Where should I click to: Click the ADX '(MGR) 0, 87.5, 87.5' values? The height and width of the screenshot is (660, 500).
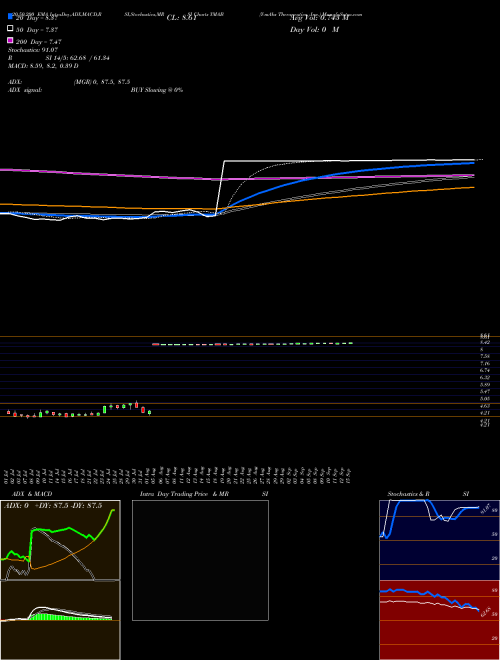(101, 82)
